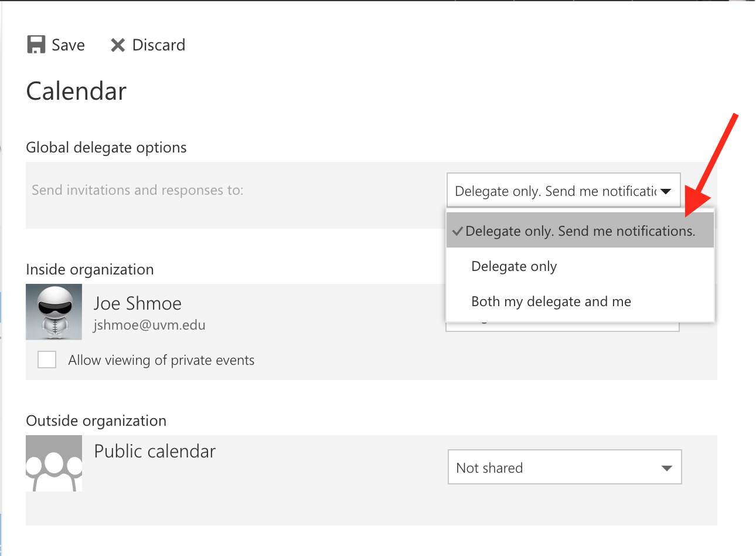The width and height of the screenshot is (756, 556).
Task: Click the caret on the delegate notifications dropdown
Action: pyautogui.click(x=666, y=191)
